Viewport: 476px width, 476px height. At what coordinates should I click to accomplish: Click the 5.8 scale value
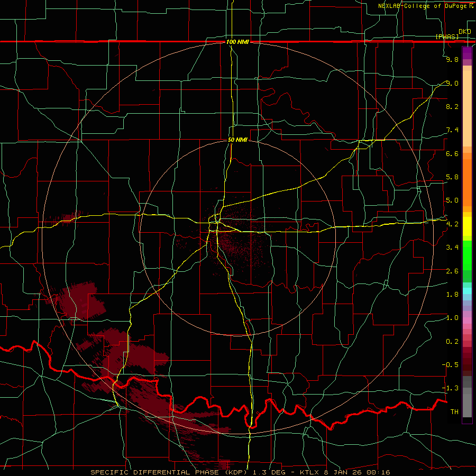pyautogui.click(x=452, y=177)
